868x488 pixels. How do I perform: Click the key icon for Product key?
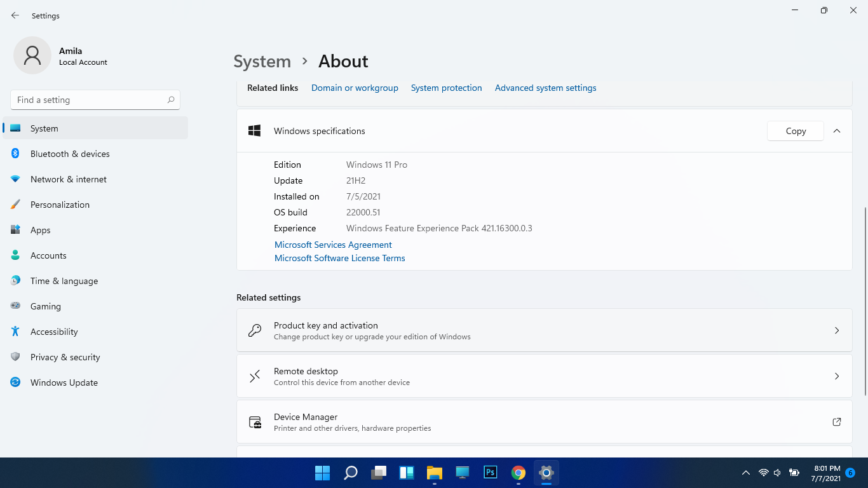tap(255, 330)
